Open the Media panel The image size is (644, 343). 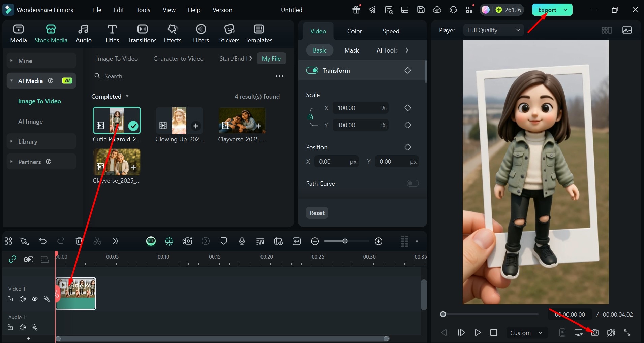19,34
